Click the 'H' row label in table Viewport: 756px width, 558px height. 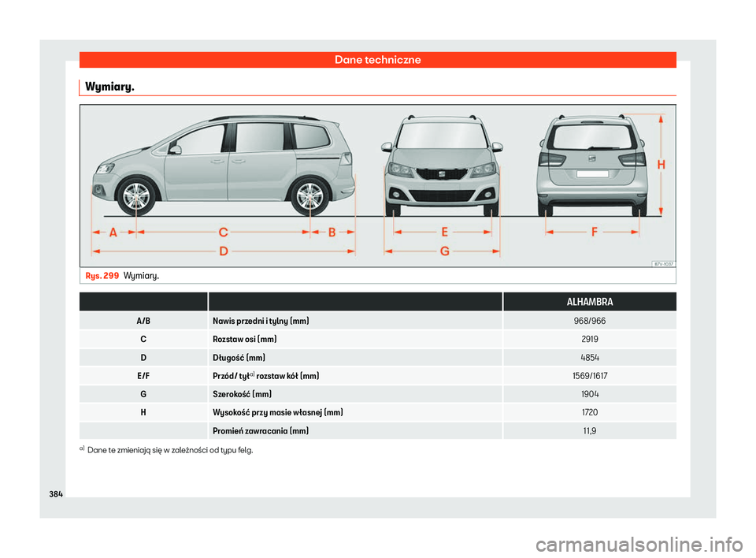pyautogui.click(x=143, y=413)
